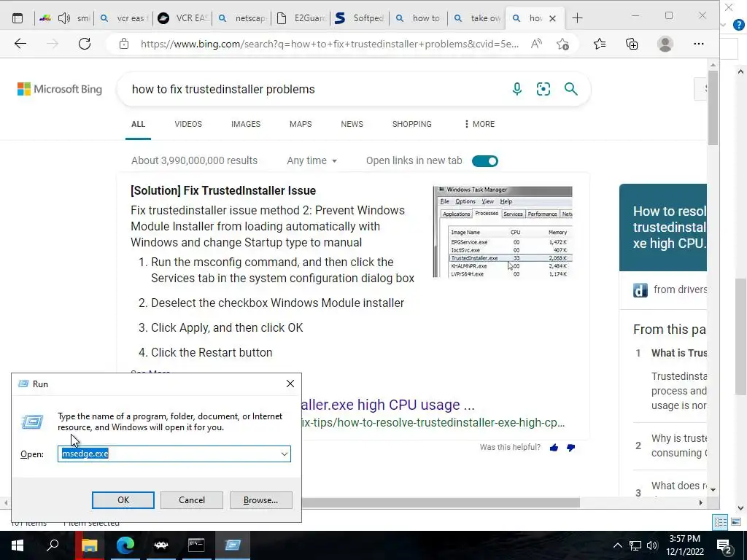747x560 pixels.
Task: Open the high CPU usage result link
Action: pos(388,405)
